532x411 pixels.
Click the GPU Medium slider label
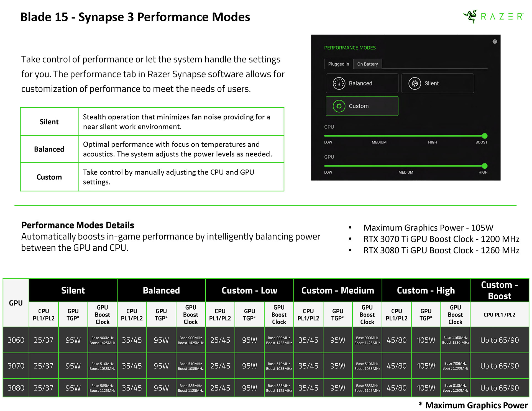(x=406, y=172)
